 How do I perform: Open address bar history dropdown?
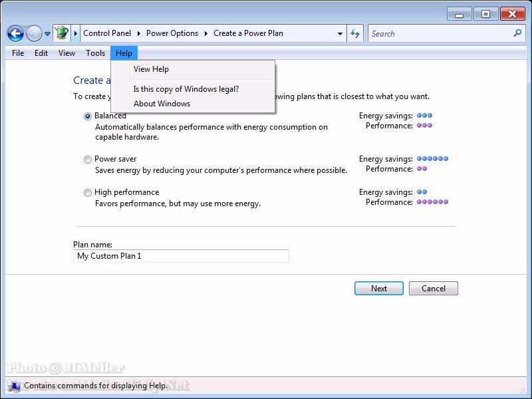[340, 34]
